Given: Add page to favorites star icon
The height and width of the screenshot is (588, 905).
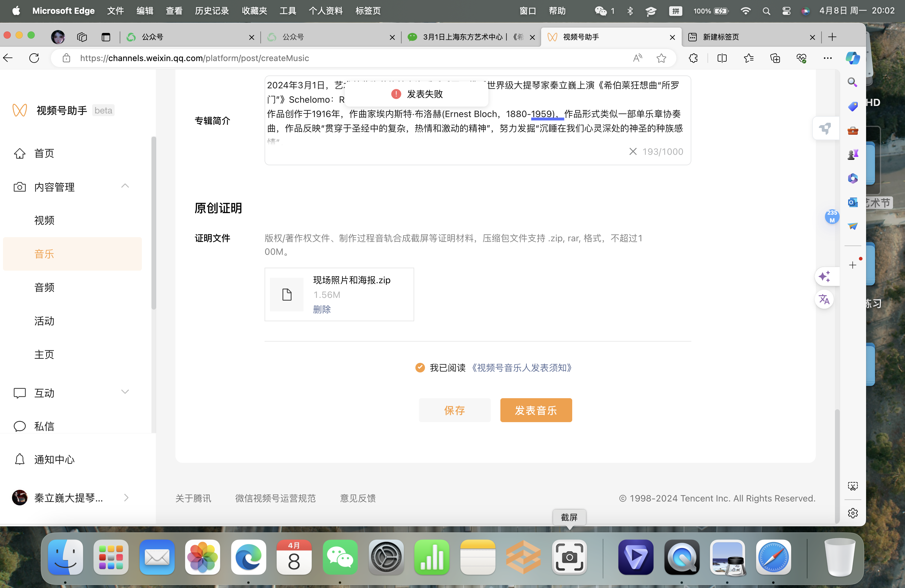Looking at the screenshot, I should click(661, 58).
